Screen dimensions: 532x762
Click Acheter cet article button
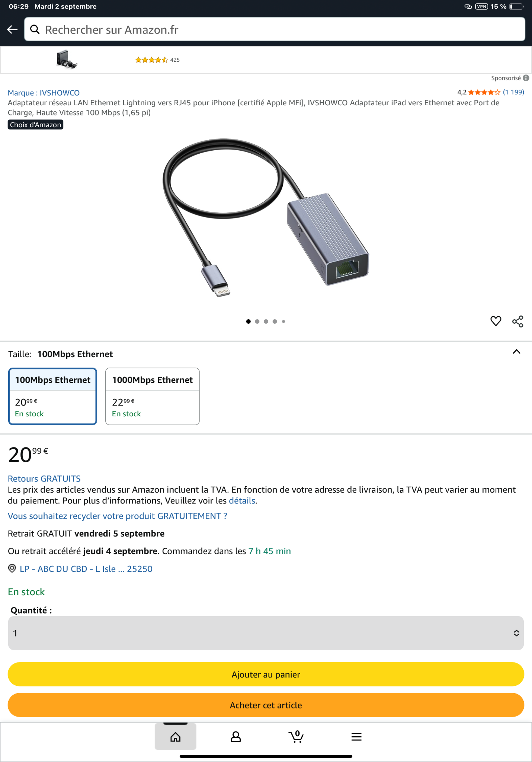[x=266, y=705]
